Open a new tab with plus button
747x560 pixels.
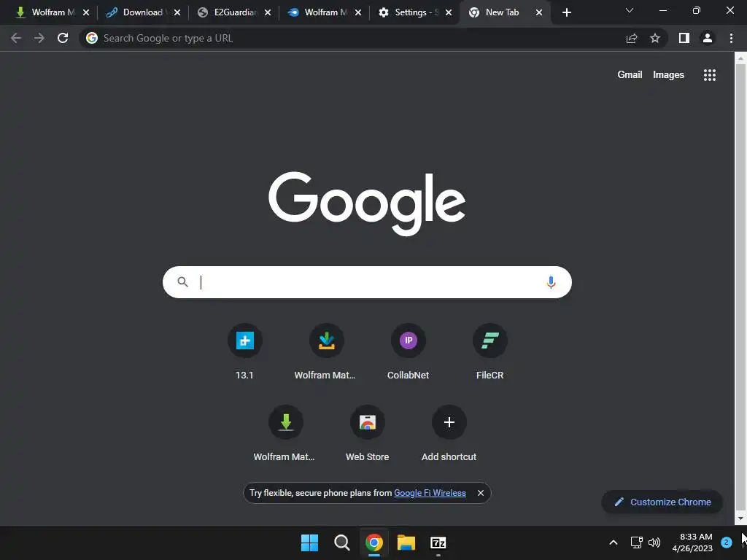tap(566, 12)
